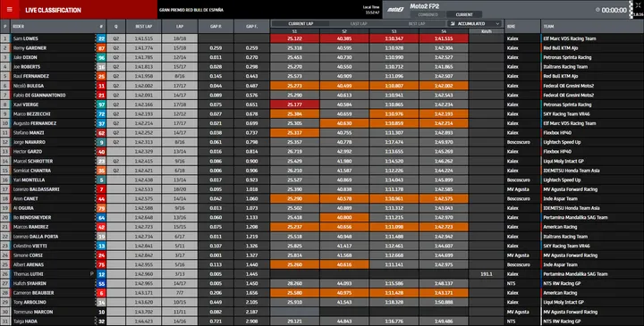Select rider Lorenzo Baldassarri
Viewport: 644px width, 326px height.
[36, 189]
